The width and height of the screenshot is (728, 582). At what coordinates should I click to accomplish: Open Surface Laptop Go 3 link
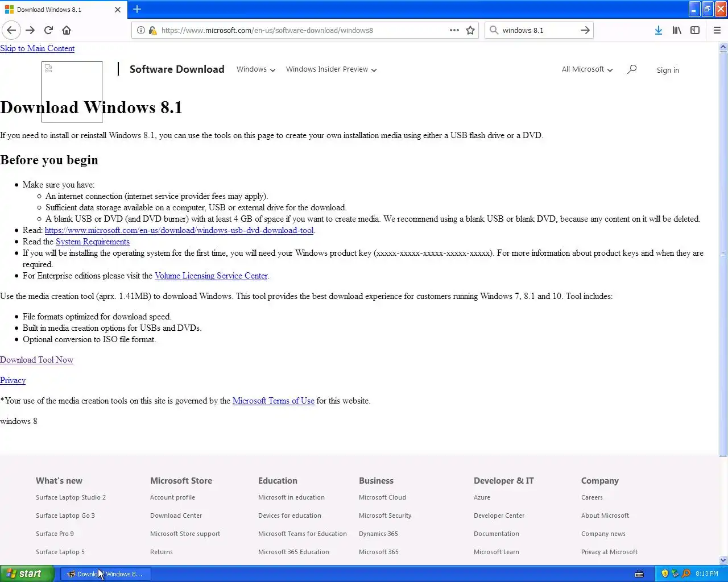[65, 516]
